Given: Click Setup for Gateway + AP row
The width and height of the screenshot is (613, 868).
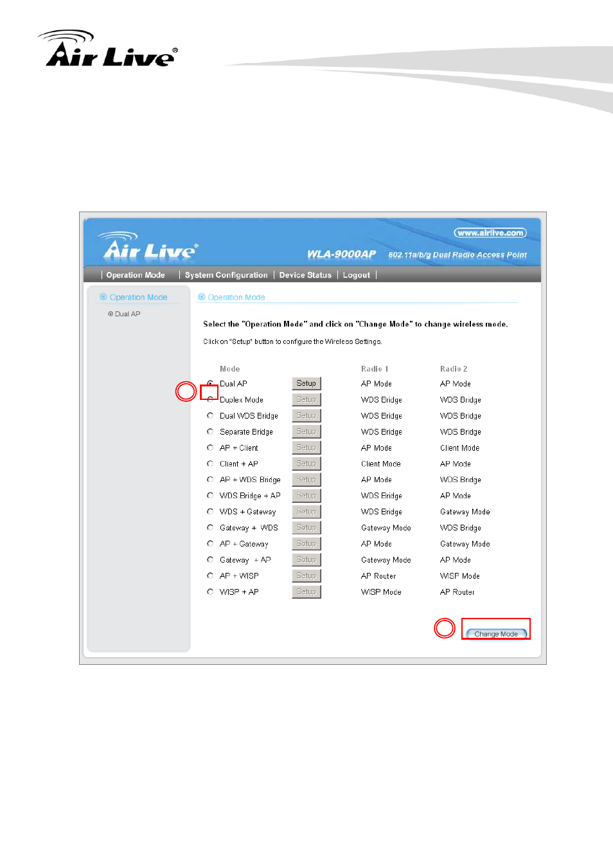Looking at the screenshot, I should [x=306, y=559].
